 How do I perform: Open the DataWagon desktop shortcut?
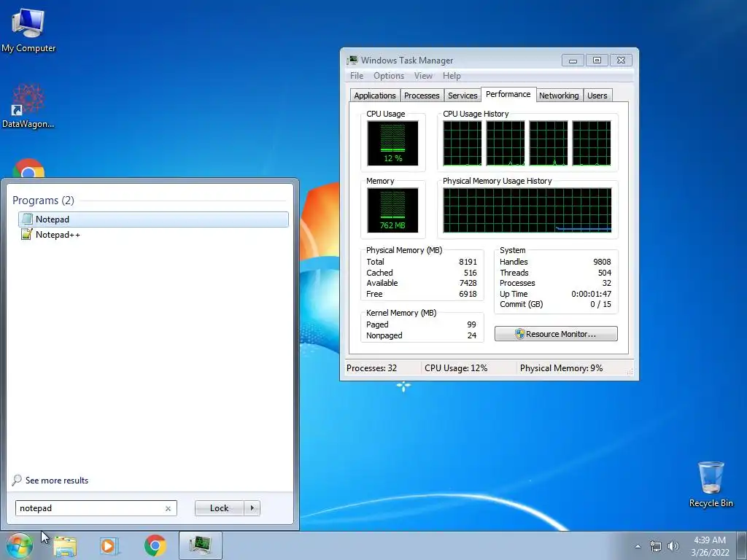[x=28, y=106]
